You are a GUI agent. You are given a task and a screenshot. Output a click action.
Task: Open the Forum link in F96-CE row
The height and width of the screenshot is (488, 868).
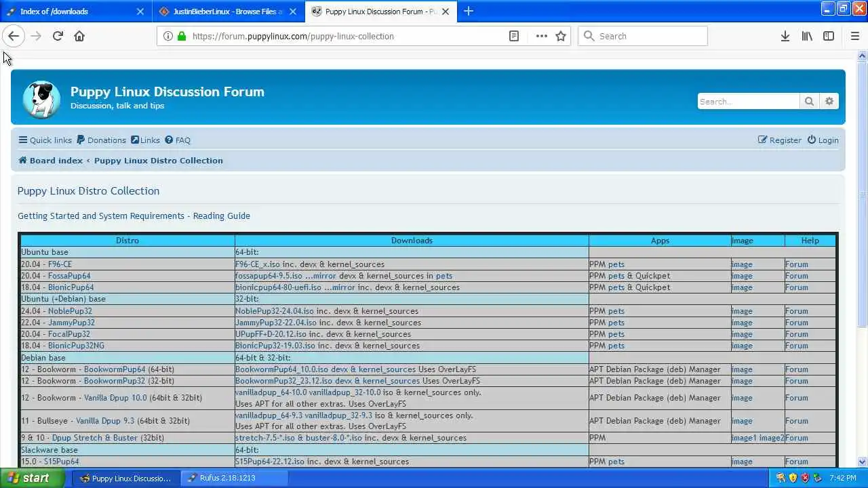797,264
